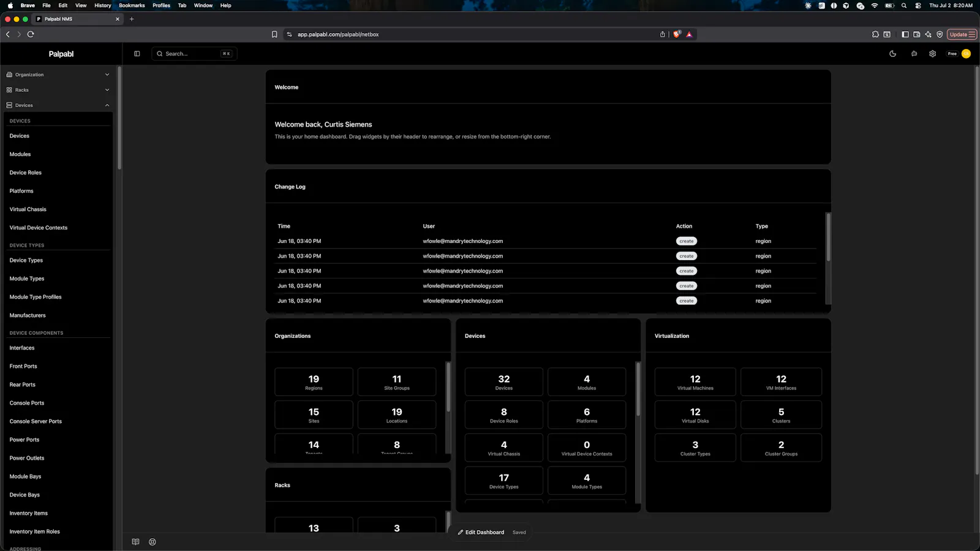Click the Devices widget scrollbar
The height and width of the screenshot is (551, 980).
tap(638, 389)
